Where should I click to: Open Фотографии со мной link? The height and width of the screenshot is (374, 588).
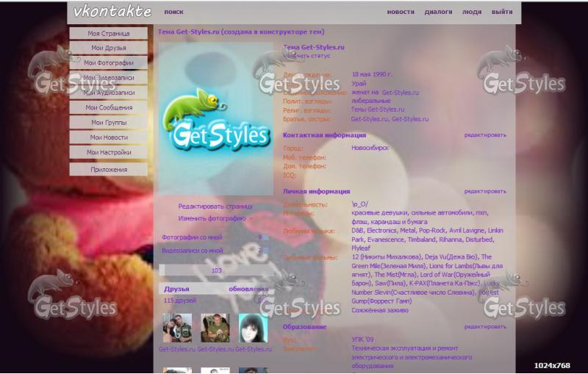pyautogui.click(x=192, y=237)
